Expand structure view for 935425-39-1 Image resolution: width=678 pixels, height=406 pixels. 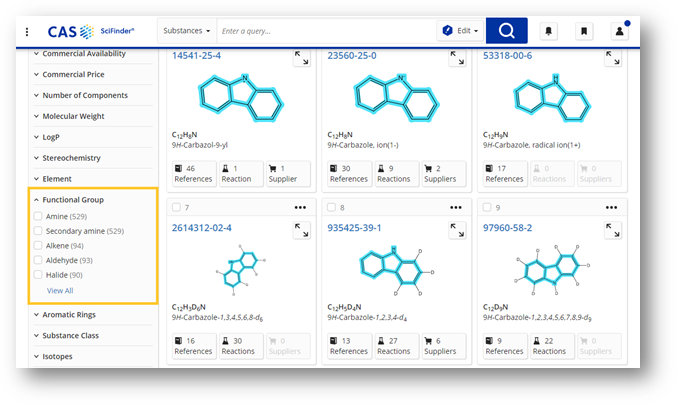457,230
